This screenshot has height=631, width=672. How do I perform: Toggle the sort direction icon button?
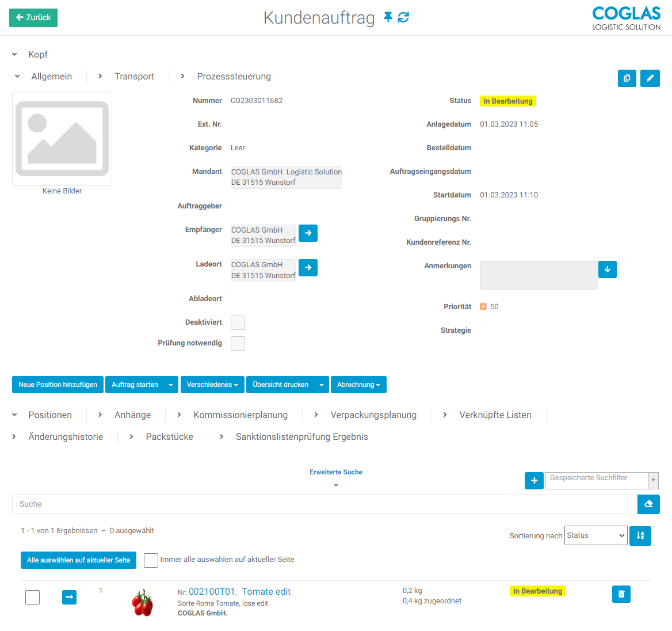[640, 535]
